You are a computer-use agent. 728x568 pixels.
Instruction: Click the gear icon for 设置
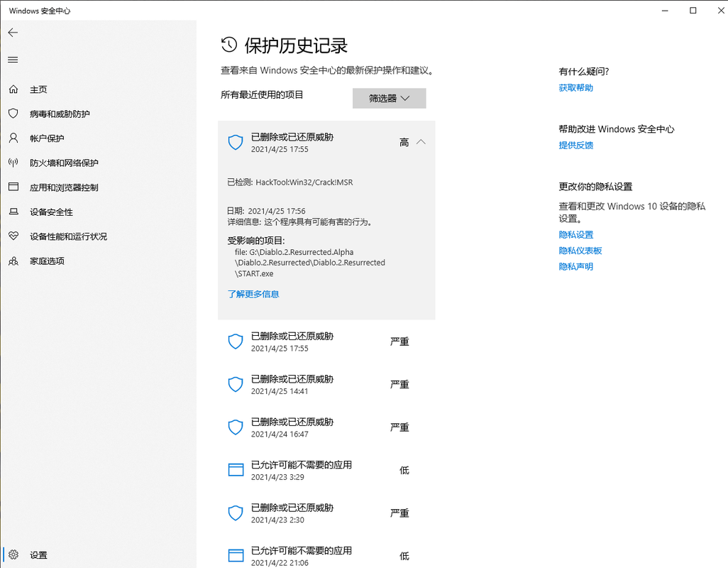click(x=13, y=555)
